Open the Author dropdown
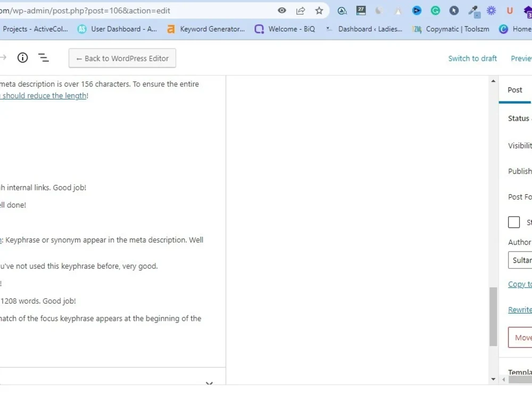This screenshot has height=399, width=532. pos(520,260)
